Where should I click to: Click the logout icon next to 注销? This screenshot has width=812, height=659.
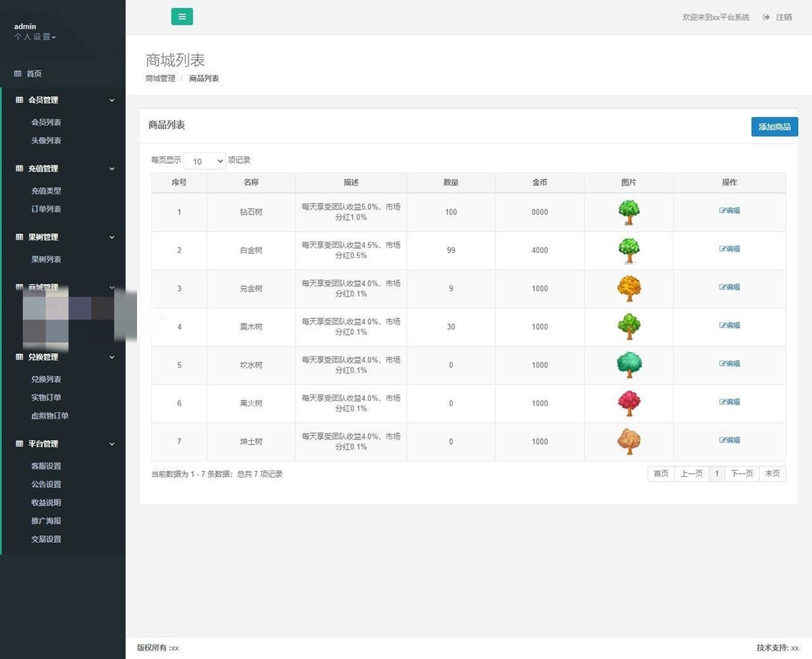pyautogui.click(x=766, y=17)
